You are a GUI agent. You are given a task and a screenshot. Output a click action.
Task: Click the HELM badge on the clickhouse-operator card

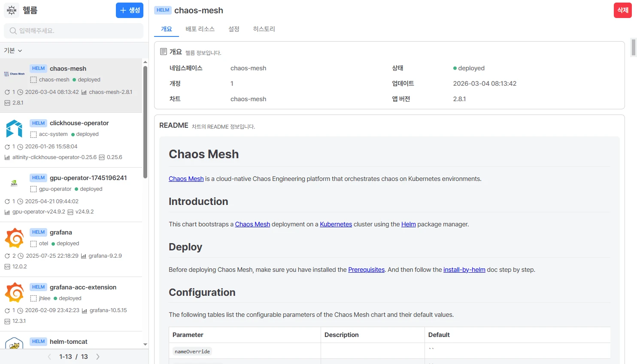pos(38,123)
